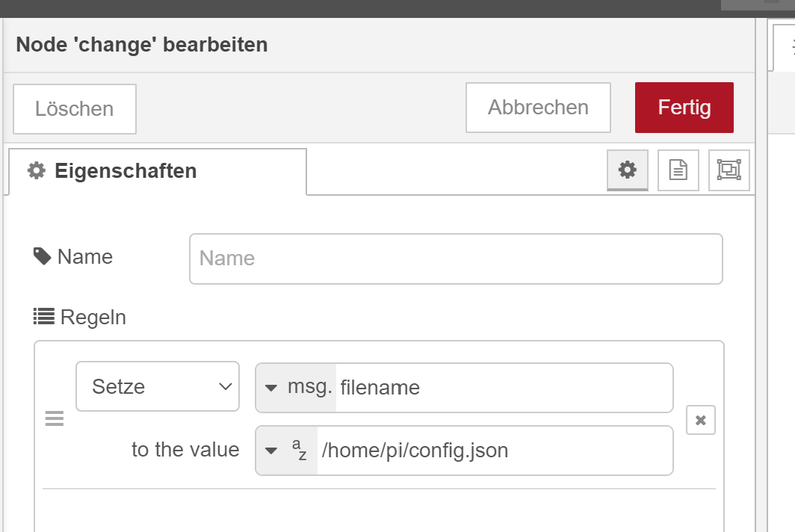
Task: Confirm changes with the Fertig button
Action: 684,108
